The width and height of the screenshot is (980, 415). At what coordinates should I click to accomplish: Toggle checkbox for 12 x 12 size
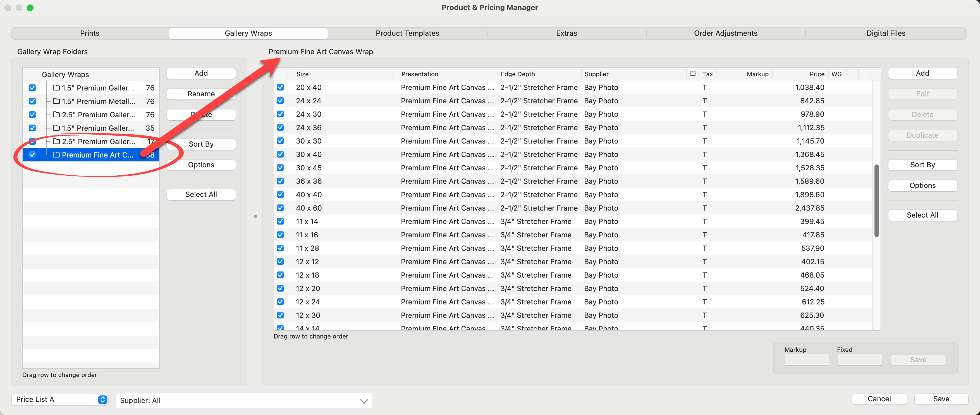[280, 262]
